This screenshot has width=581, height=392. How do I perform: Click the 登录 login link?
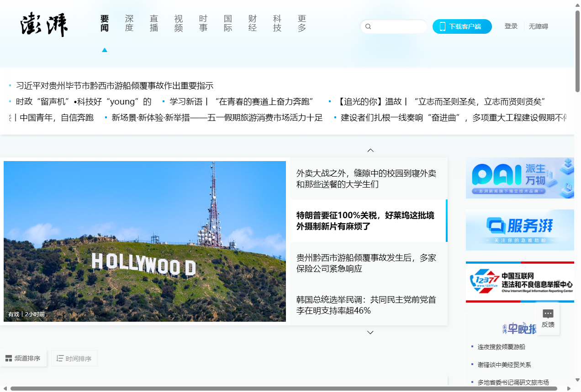pos(511,26)
